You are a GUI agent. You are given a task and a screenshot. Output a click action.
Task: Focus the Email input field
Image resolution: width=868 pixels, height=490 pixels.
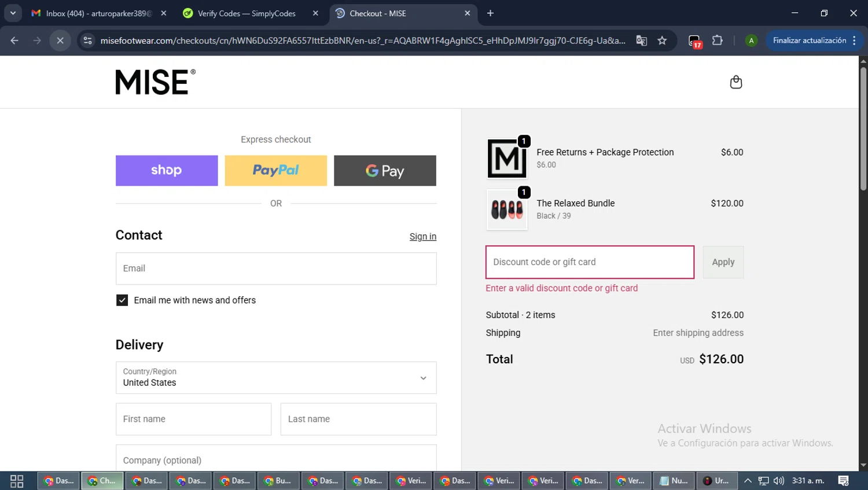click(x=276, y=268)
